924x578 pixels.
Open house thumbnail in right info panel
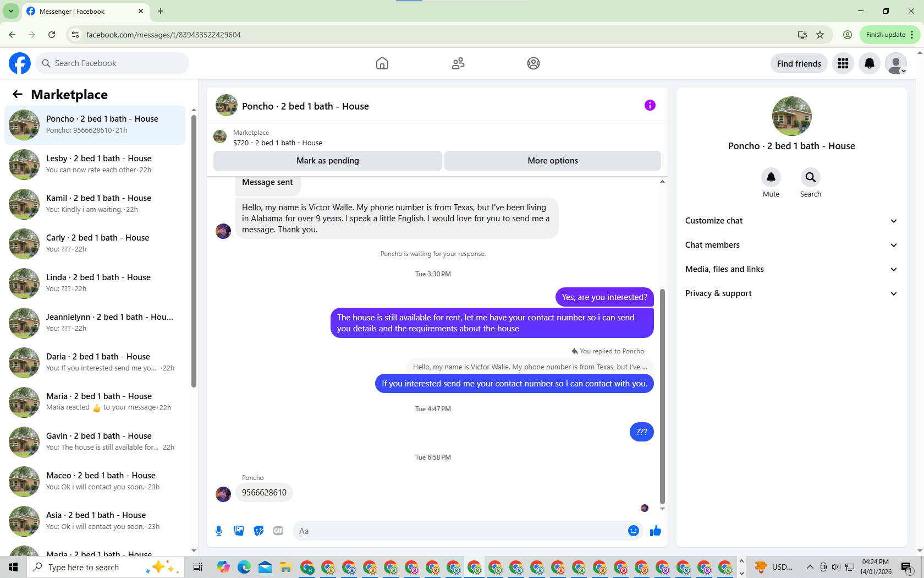tap(791, 116)
